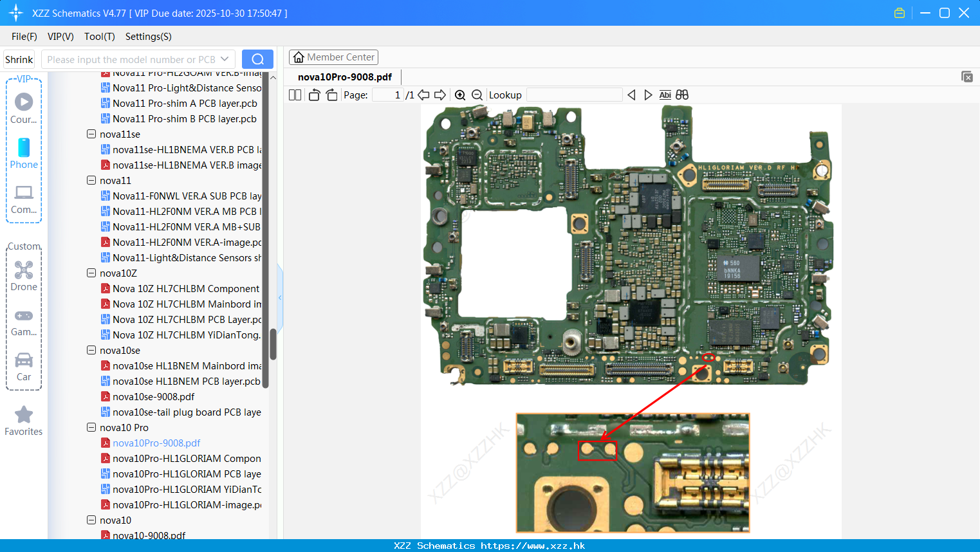Select the Phone category
980x552 pixels.
24,153
